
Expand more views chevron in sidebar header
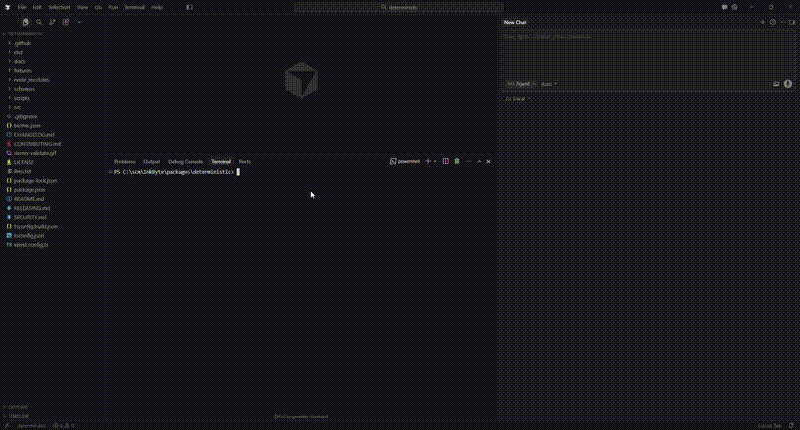click(x=79, y=22)
